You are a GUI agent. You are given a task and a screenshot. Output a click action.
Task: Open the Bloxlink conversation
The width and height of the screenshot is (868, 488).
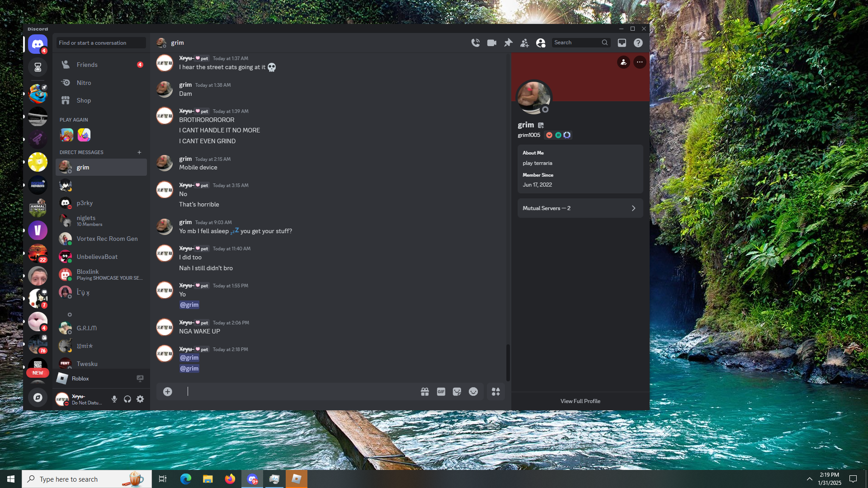(x=101, y=274)
